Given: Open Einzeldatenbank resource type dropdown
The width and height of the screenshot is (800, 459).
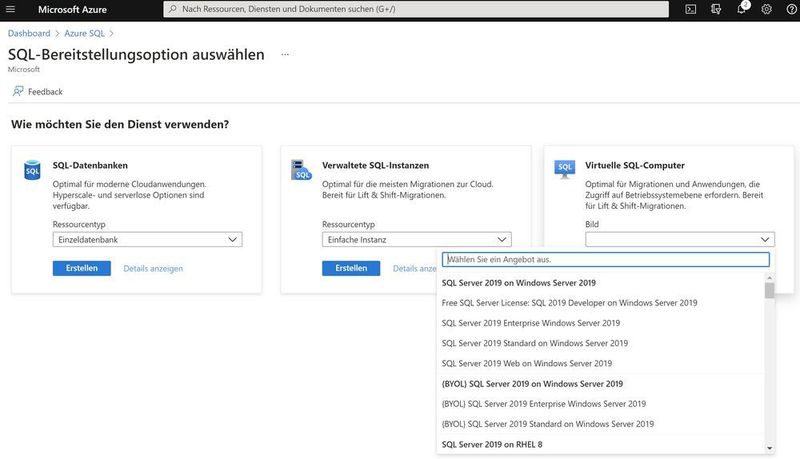Looking at the screenshot, I should (147, 239).
